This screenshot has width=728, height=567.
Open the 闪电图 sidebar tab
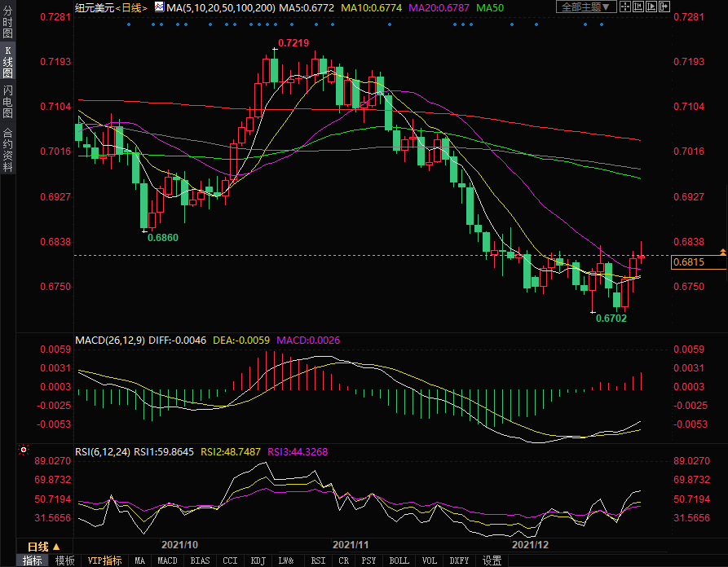tap(8, 102)
